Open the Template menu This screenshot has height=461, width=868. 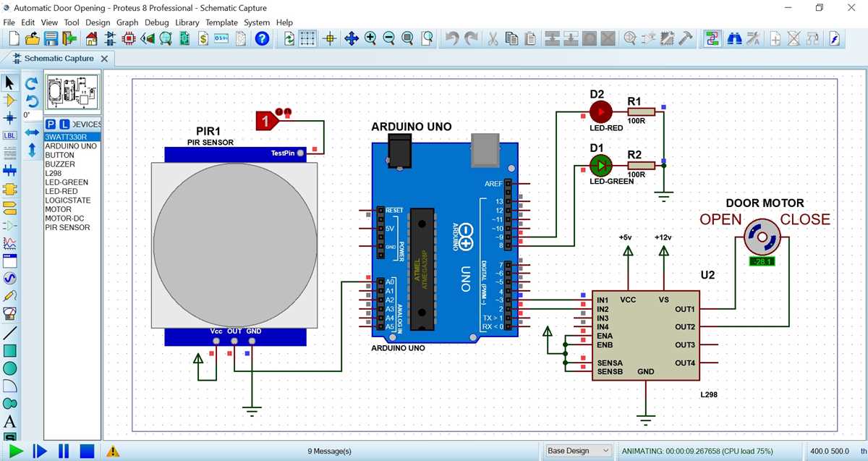221,22
